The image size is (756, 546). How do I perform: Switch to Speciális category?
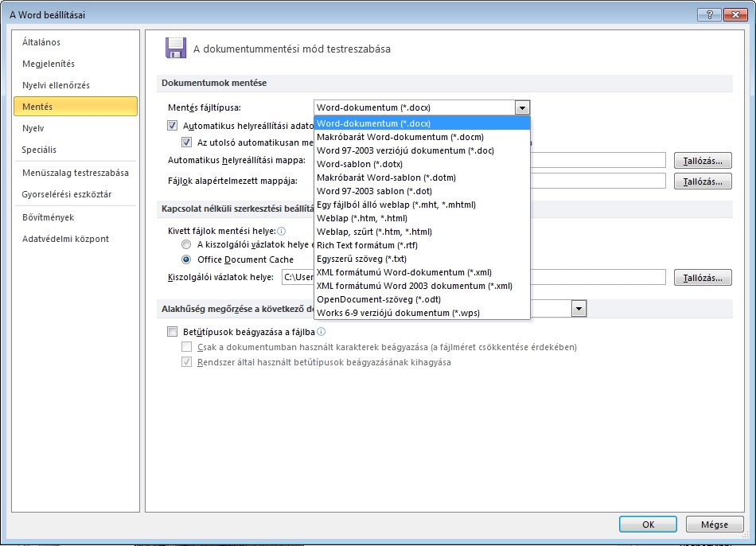[x=76, y=150]
